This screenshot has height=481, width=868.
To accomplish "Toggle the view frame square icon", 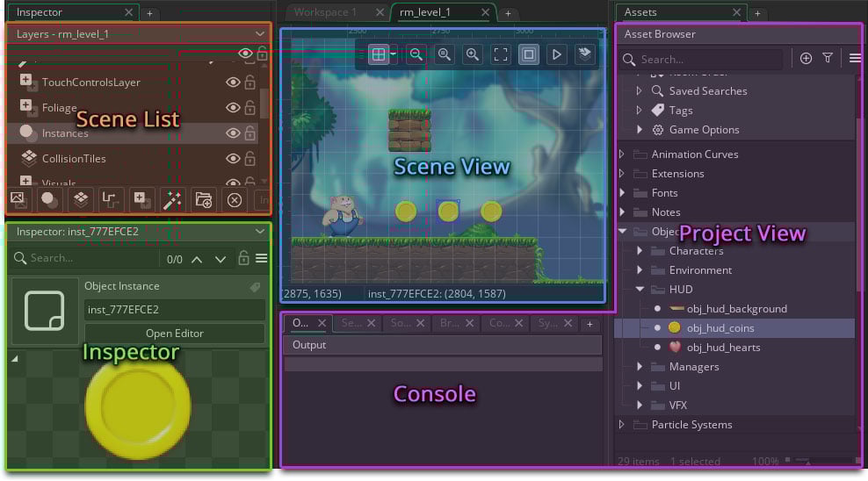I will pyautogui.click(x=529, y=54).
